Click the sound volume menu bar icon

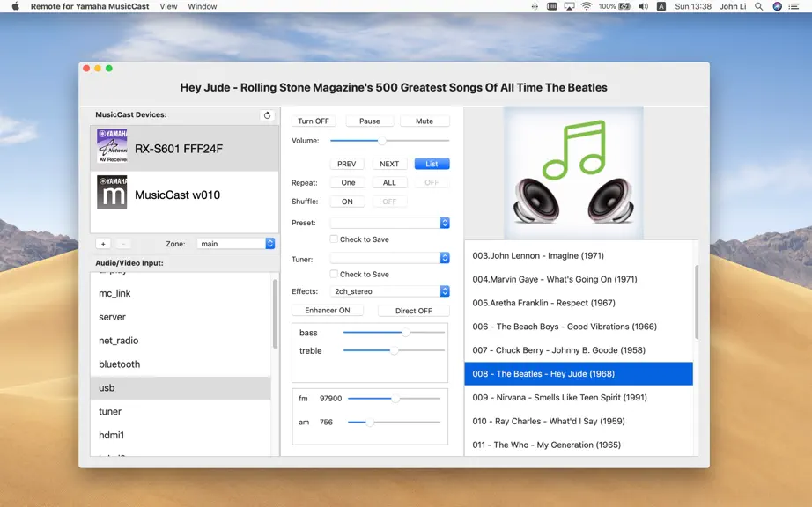coord(643,6)
